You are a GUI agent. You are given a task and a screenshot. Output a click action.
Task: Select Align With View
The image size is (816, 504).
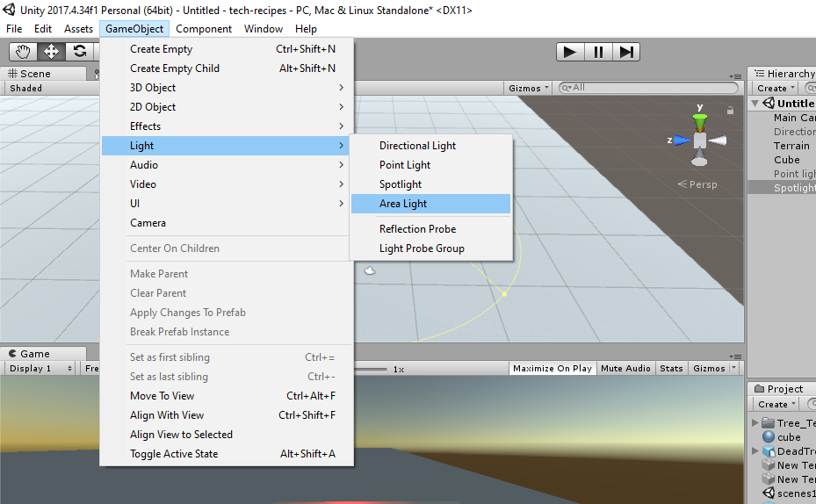pyautogui.click(x=227, y=415)
